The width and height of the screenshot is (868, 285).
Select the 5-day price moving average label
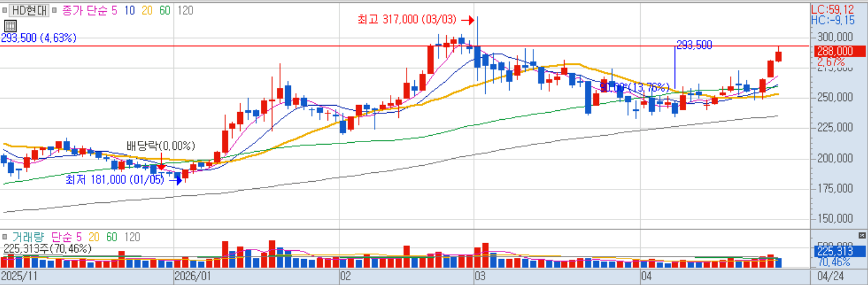(x=116, y=10)
